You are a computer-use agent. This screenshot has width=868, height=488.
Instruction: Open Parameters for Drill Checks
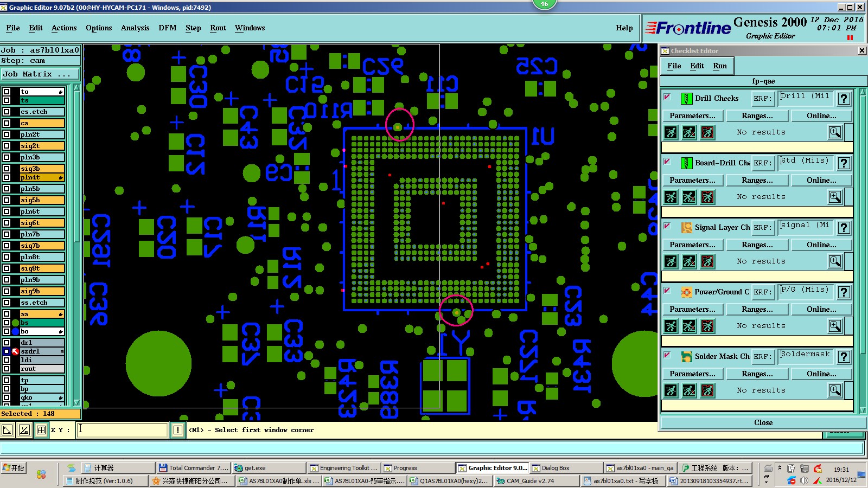pos(692,115)
